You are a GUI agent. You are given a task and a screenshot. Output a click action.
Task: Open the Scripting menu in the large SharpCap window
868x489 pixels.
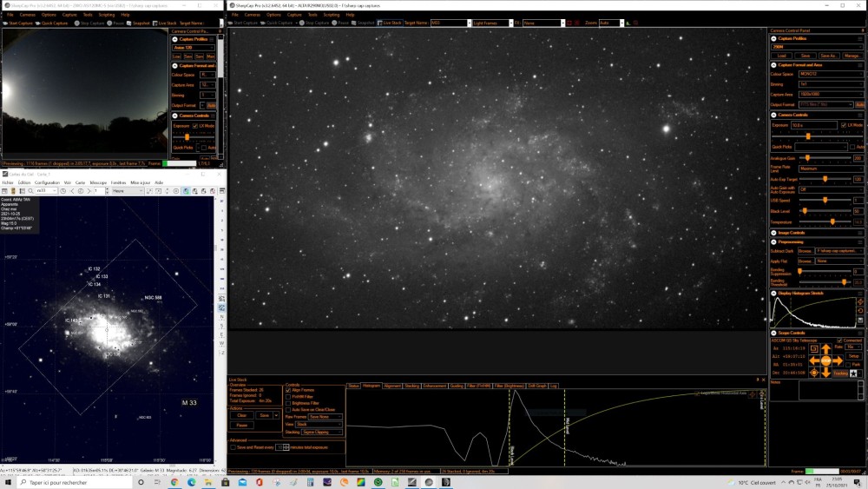331,15
